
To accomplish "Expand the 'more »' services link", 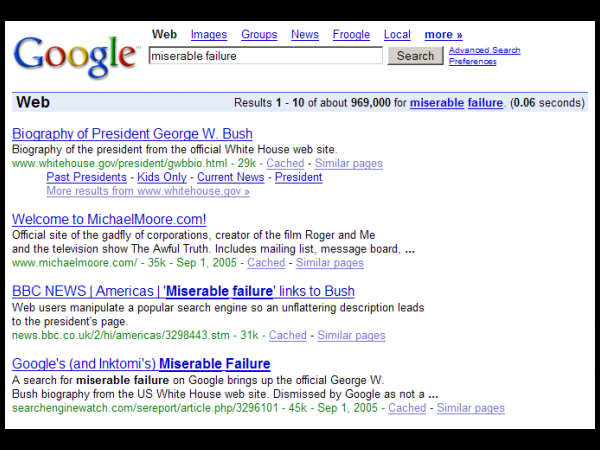I will (443, 35).
